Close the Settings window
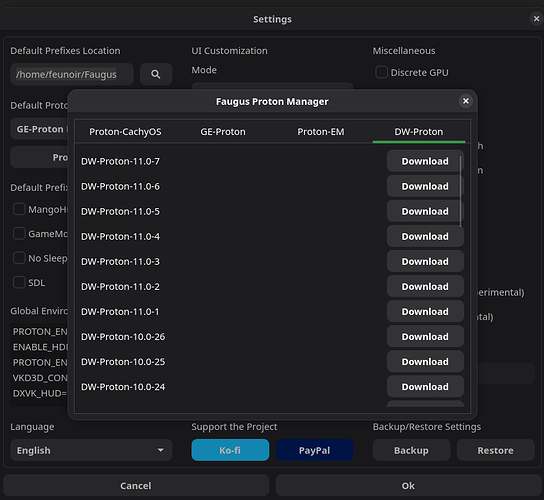The width and height of the screenshot is (544, 500). point(536,19)
